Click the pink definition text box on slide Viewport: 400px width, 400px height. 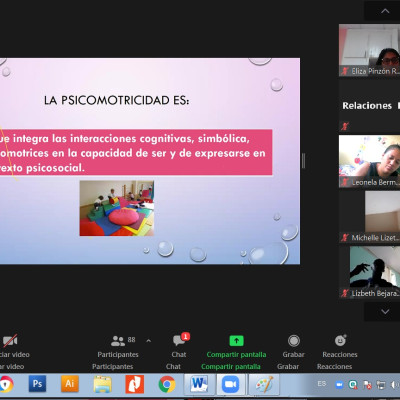click(x=136, y=153)
